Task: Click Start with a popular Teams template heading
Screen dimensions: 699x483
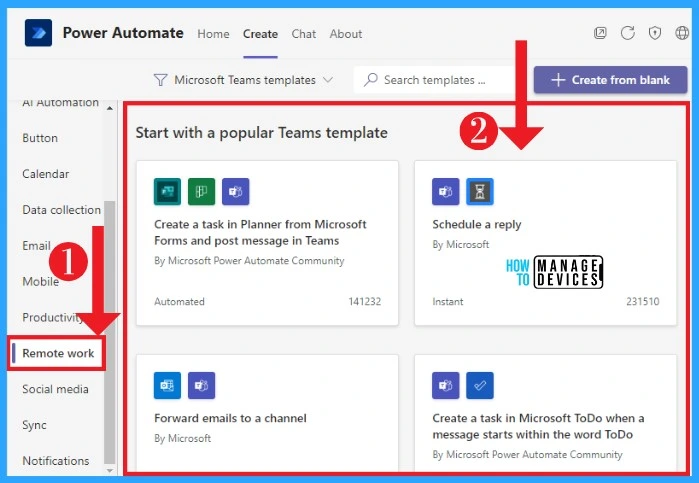Action: point(261,132)
